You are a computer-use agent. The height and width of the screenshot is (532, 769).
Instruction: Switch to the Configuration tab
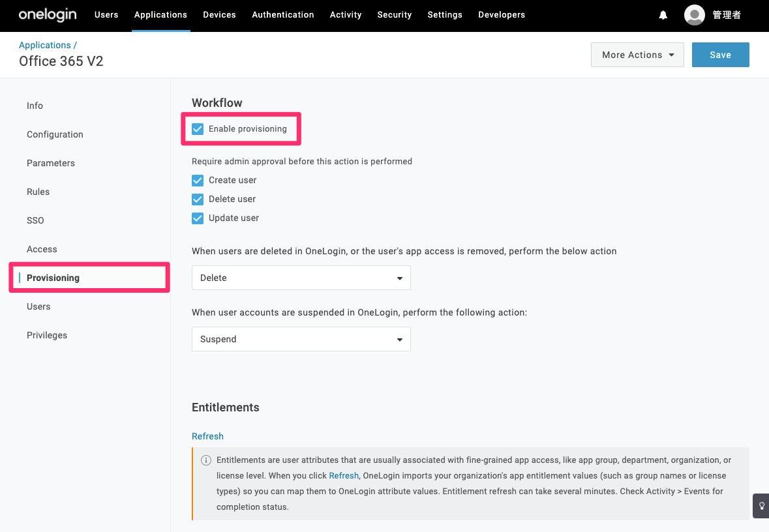point(55,134)
